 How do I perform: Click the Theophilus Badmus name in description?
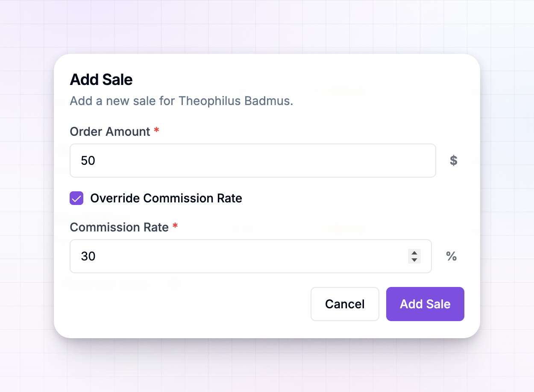pyautogui.click(x=235, y=101)
